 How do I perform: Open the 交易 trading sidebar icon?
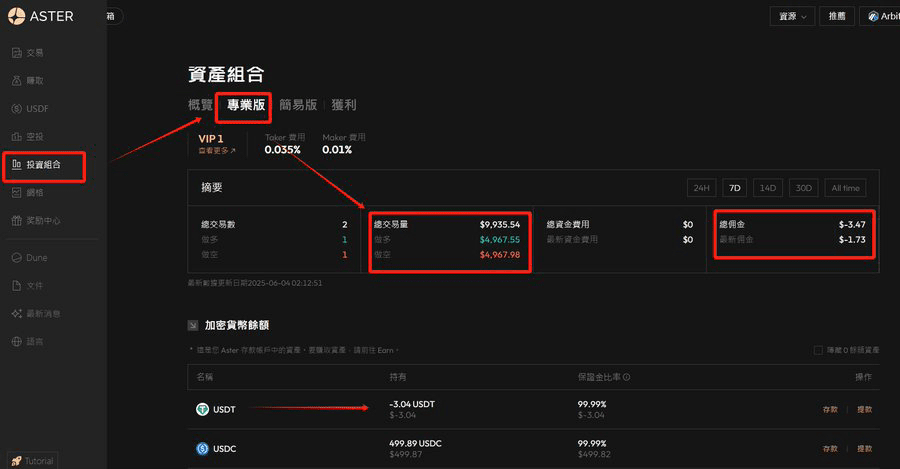(x=17, y=52)
